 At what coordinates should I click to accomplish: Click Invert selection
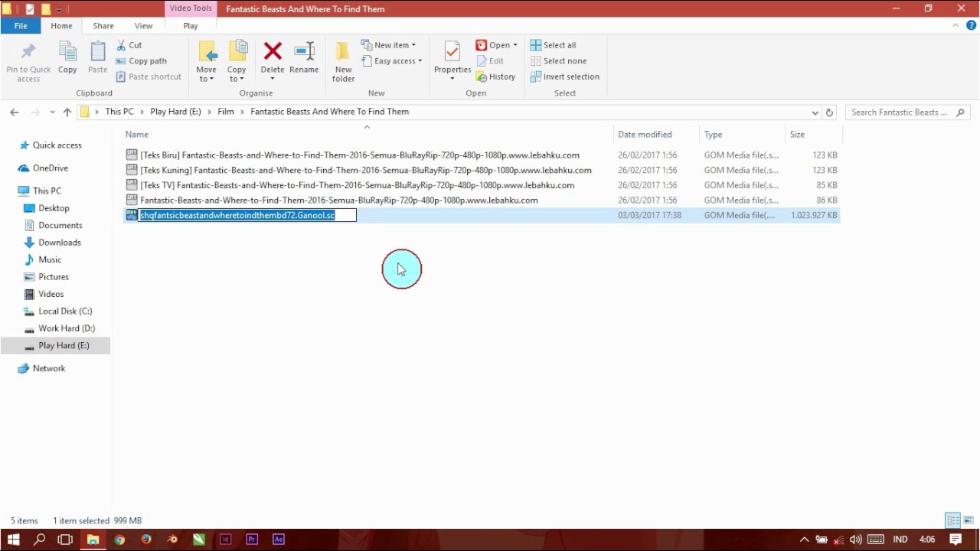point(564,77)
